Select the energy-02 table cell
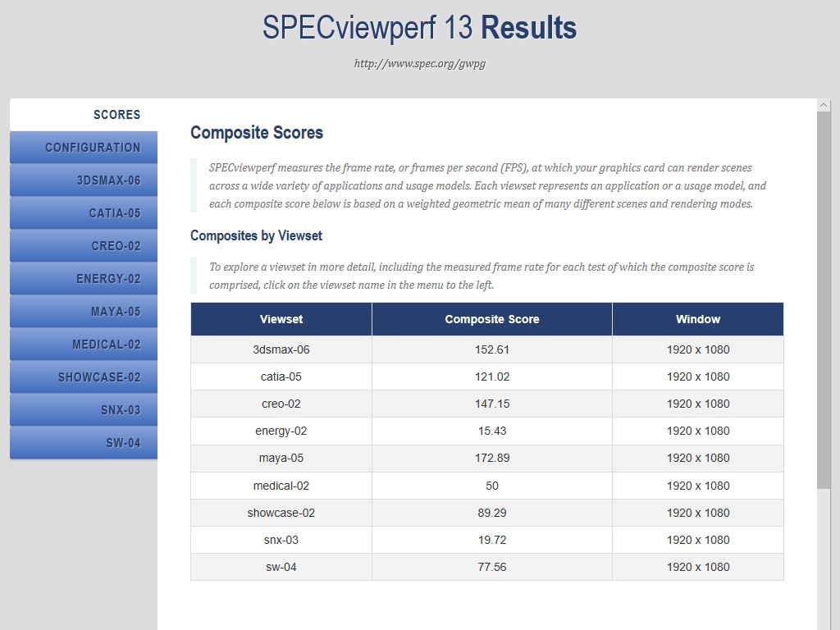 pos(281,431)
